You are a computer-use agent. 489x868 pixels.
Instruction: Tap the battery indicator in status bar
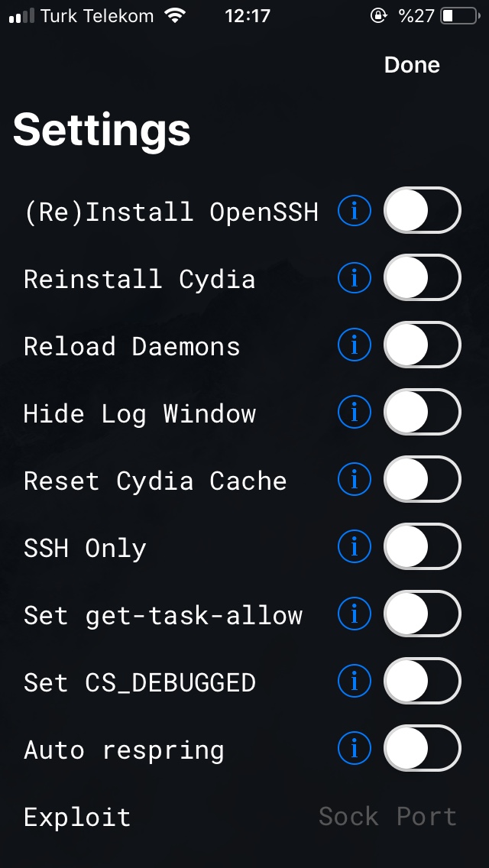(x=461, y=15)
